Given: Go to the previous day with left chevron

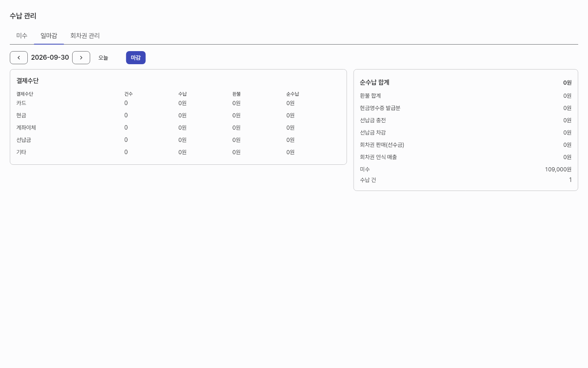Looking at the screenshot, I should click(x=19, y=58).
